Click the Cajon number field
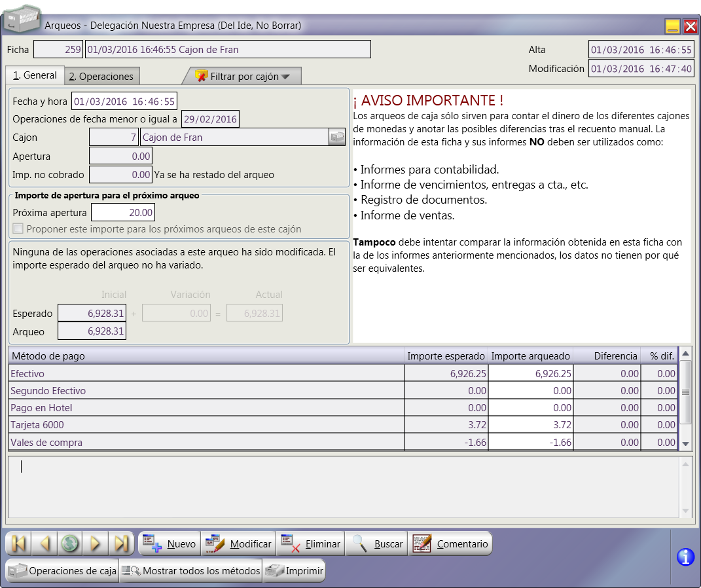 (x=113, y=137)
